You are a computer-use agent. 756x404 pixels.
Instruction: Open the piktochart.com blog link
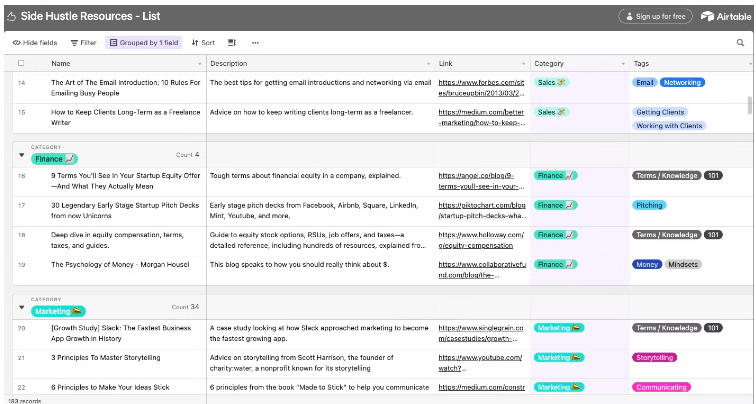click(x=481, y=210)
